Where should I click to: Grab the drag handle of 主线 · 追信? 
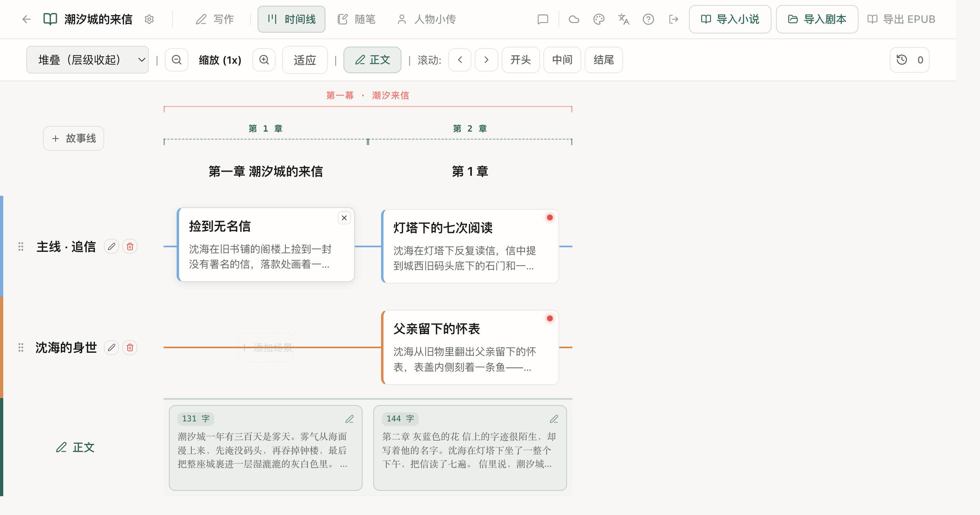(21, 246)
